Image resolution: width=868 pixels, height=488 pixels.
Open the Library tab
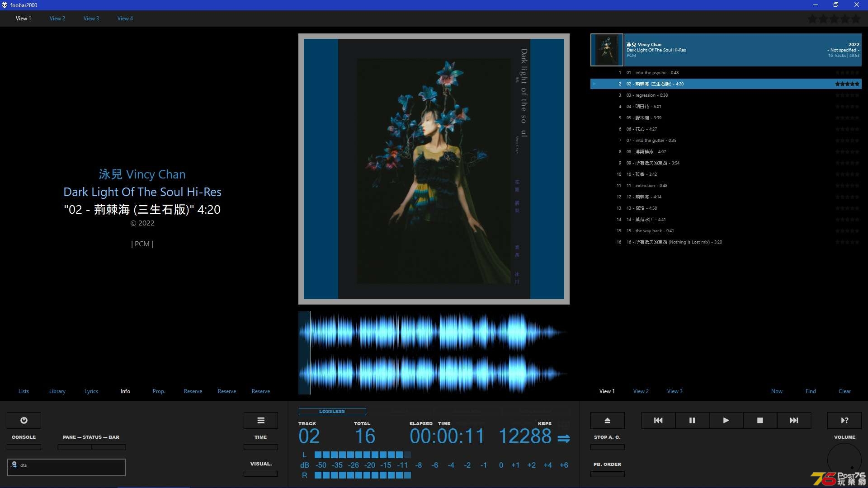tap(57, 391)
